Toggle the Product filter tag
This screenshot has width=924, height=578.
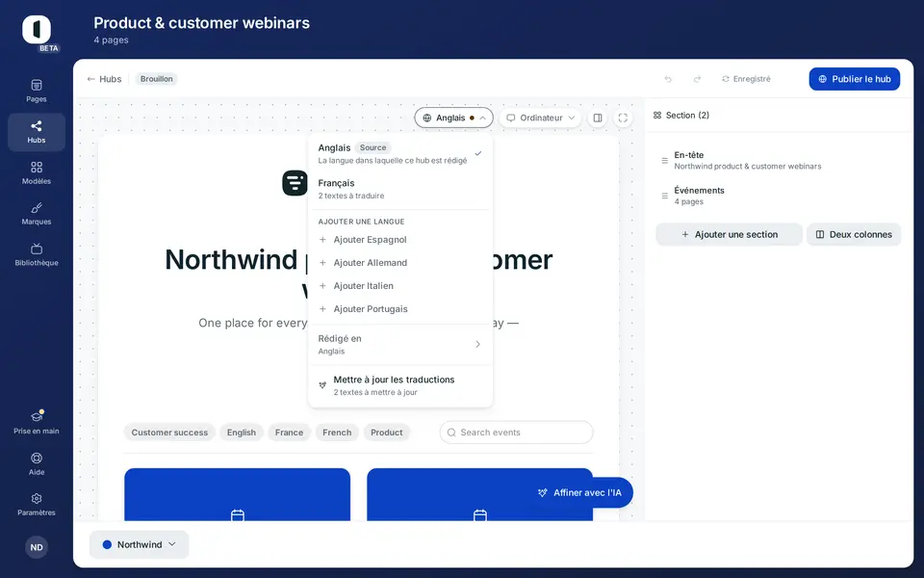[x=387, y=433]
